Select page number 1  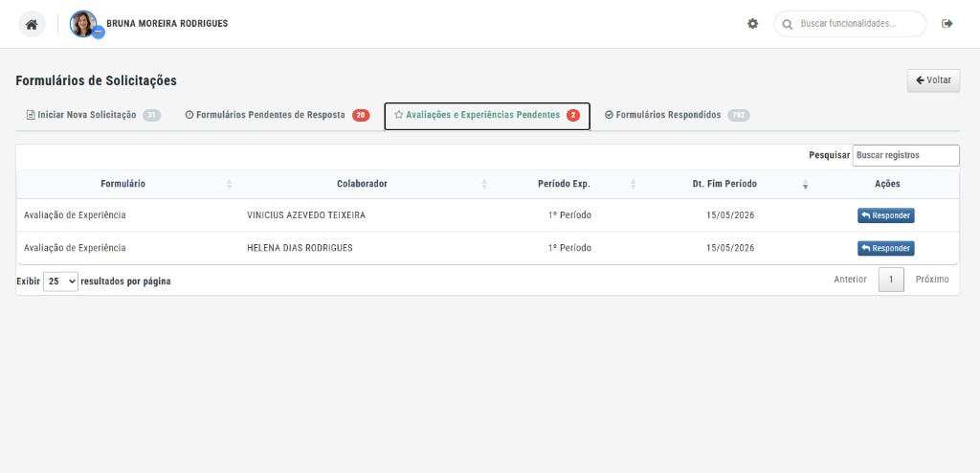[x=891, y=280]
